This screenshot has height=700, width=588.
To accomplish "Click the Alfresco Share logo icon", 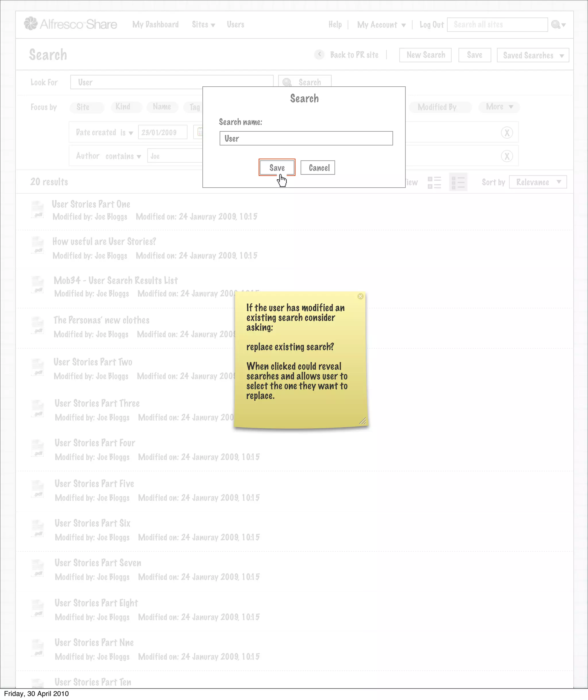I will (x=31, y=24).
